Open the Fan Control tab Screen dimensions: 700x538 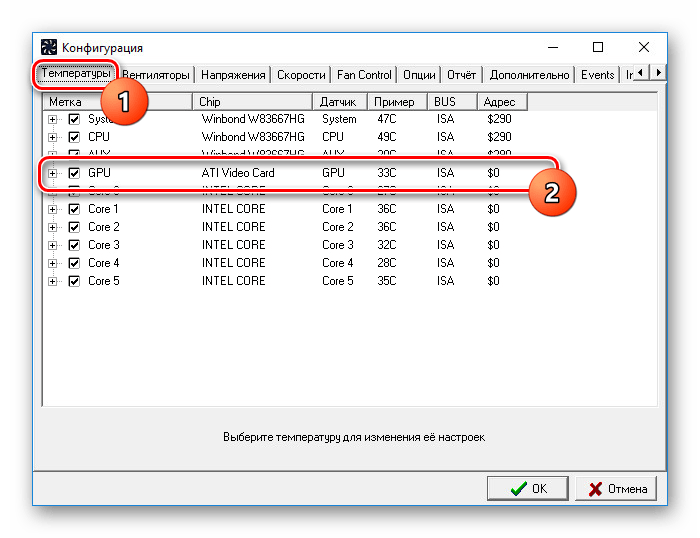click(x=364, y=75)
